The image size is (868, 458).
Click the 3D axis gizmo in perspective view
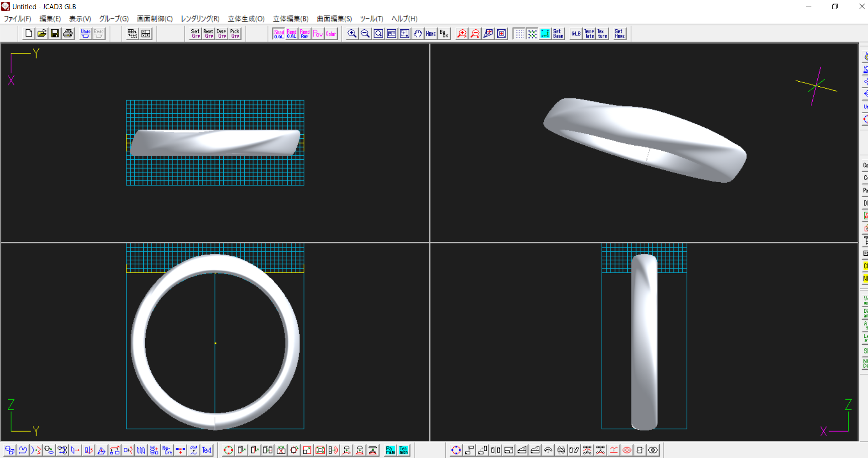pos(816,86)
